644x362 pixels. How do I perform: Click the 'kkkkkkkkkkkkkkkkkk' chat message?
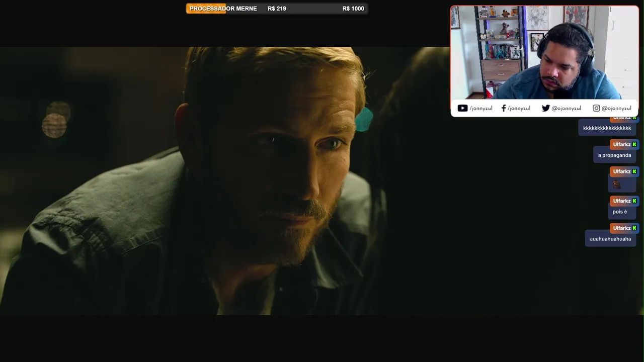(x=607, y=128)
